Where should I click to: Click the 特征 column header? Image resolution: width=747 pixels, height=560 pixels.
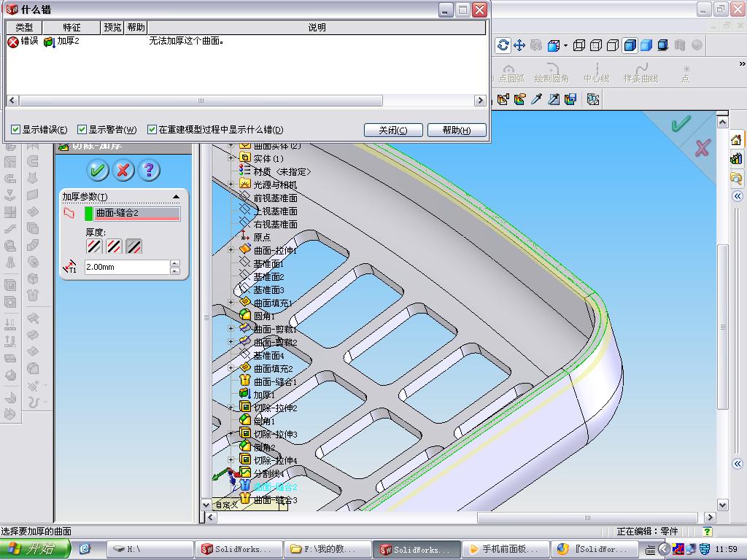point(72,28)
